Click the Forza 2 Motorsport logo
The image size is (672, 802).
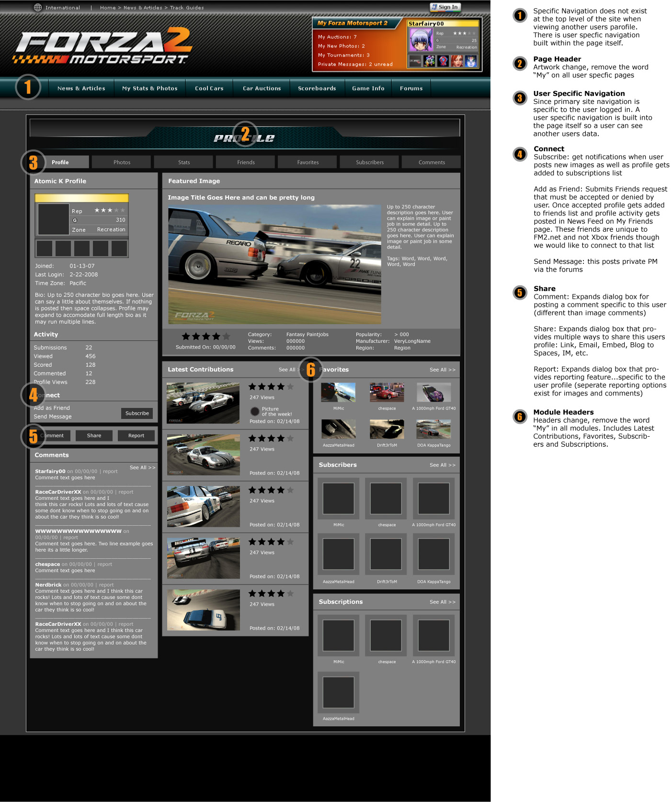[103, 45]
